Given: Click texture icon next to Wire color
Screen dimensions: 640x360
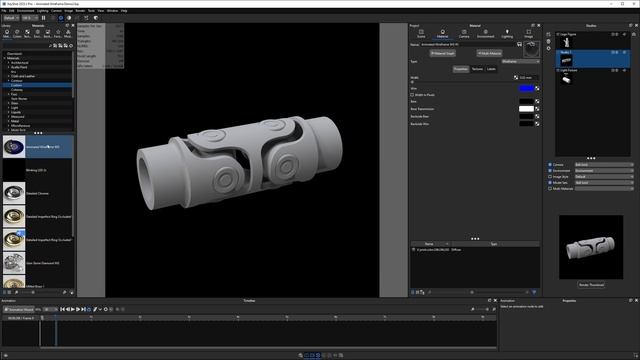Looking at the screenshot, I should coord(537,89).
